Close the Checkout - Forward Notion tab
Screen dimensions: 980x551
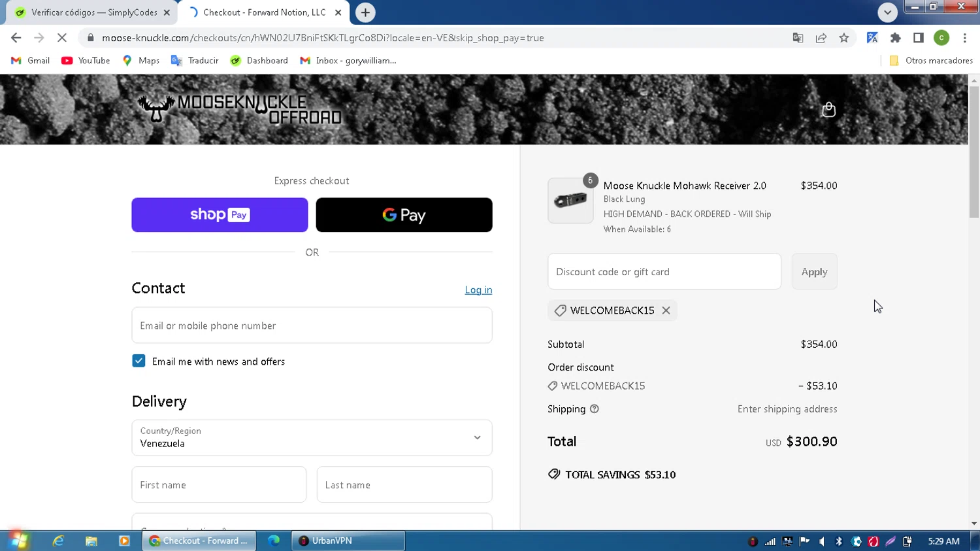tap(338, 12)
